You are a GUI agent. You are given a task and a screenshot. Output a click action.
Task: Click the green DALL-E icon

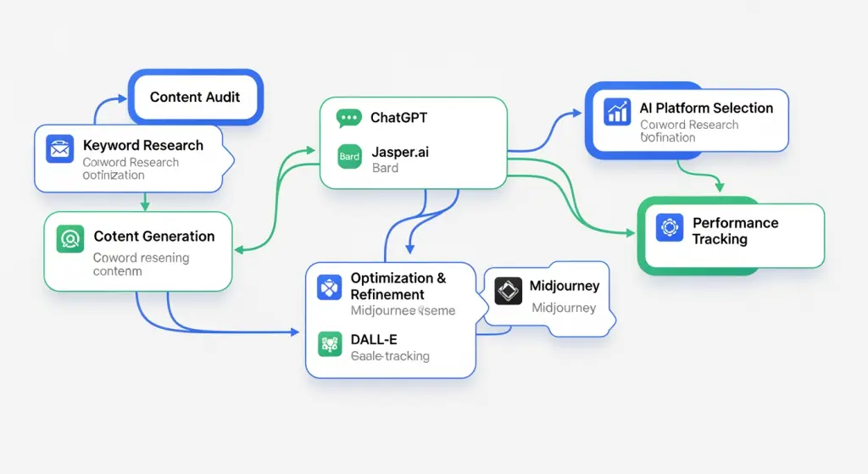click(x=329, y=343)
